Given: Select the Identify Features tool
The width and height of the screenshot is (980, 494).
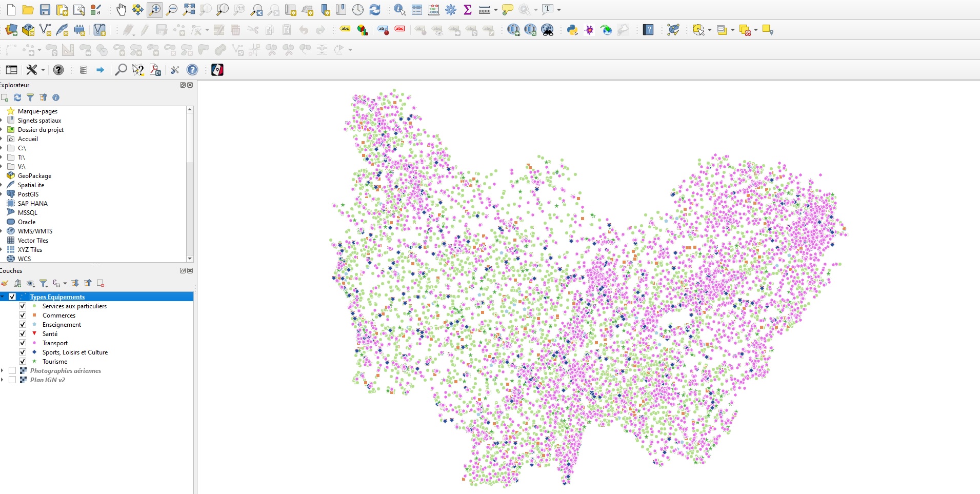Looking at the screenshot, I should (400, 10).
